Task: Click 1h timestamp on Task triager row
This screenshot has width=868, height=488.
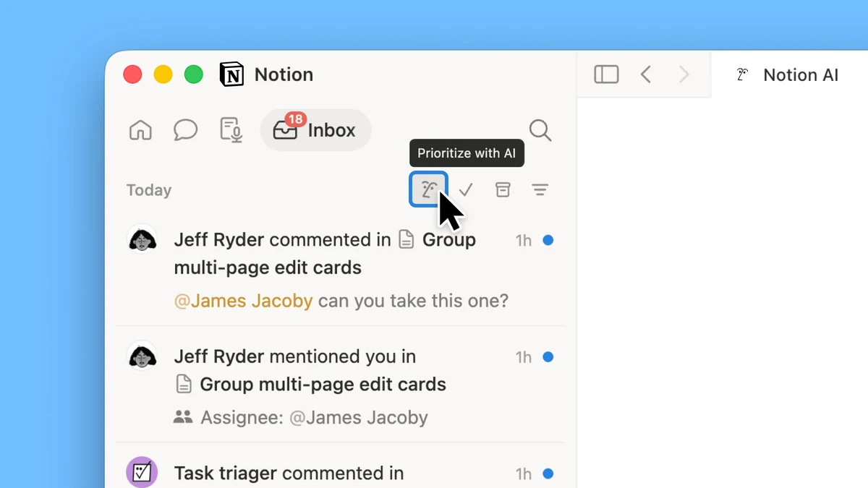Action: click(524, 474)
